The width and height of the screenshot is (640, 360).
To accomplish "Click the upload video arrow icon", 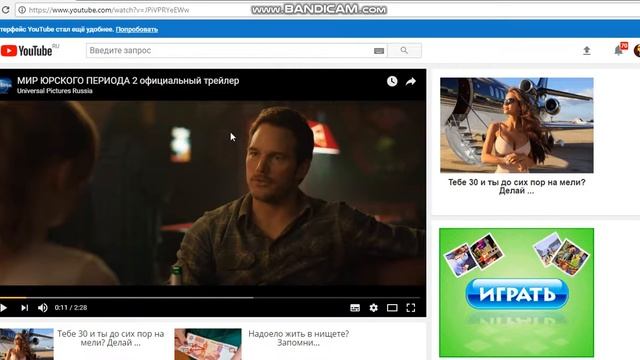I will [x=587, y=51].
